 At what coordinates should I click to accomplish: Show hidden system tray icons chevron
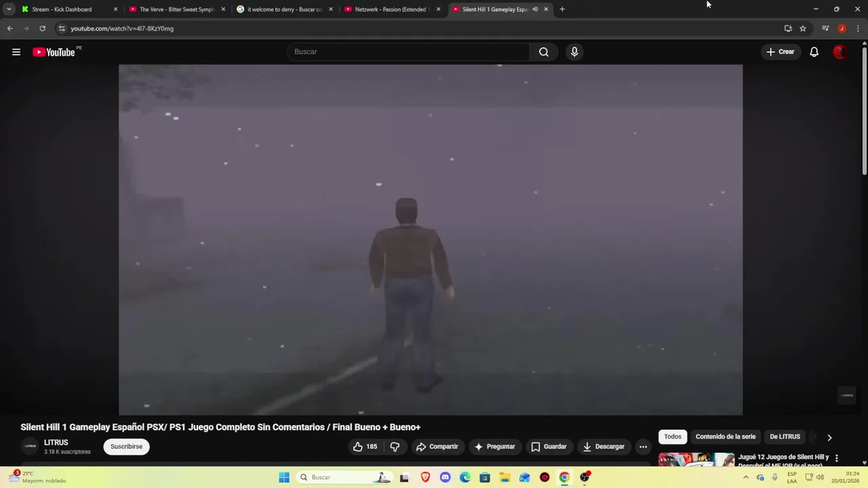pyautogui.click(x=745, y=477)
